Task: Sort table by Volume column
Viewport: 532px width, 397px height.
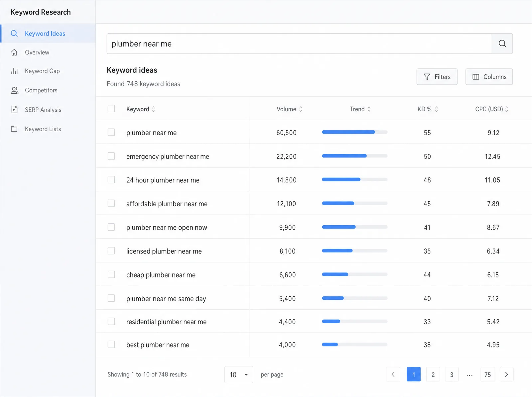Action: [289, 109]
